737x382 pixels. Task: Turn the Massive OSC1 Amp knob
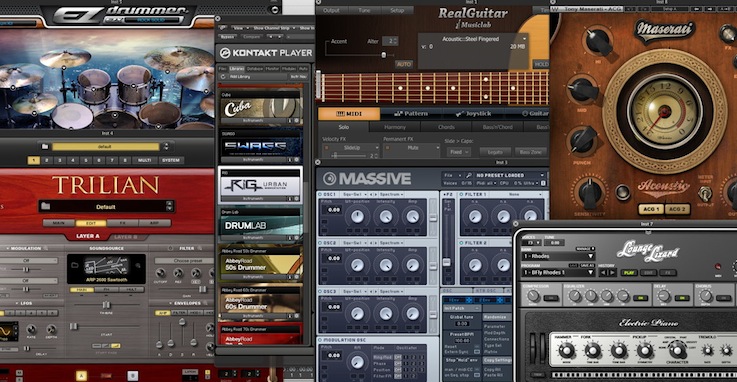point(413,217)
